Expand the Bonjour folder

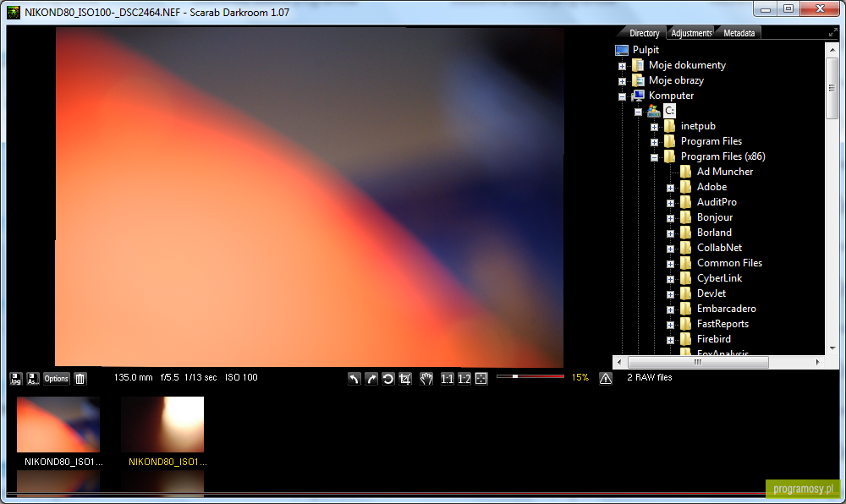[670, 218]
